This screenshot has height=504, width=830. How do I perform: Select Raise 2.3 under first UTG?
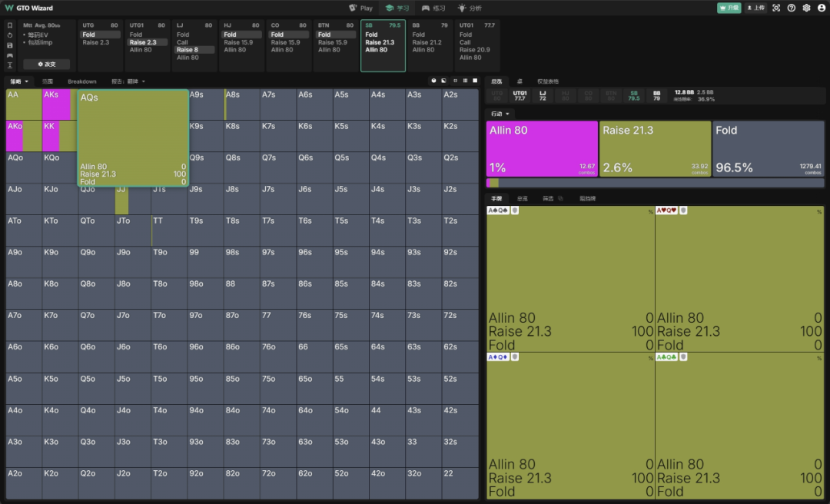click(96, 42)
